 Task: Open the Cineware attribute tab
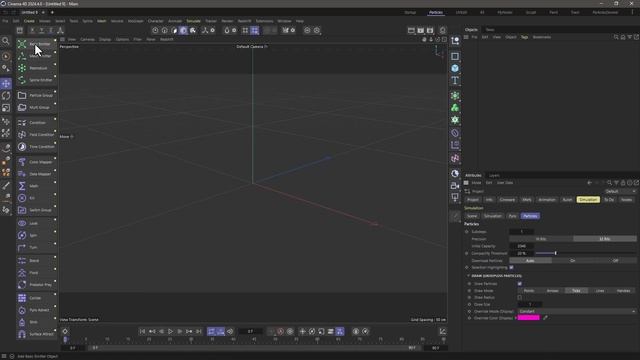[x=507, y=200]
